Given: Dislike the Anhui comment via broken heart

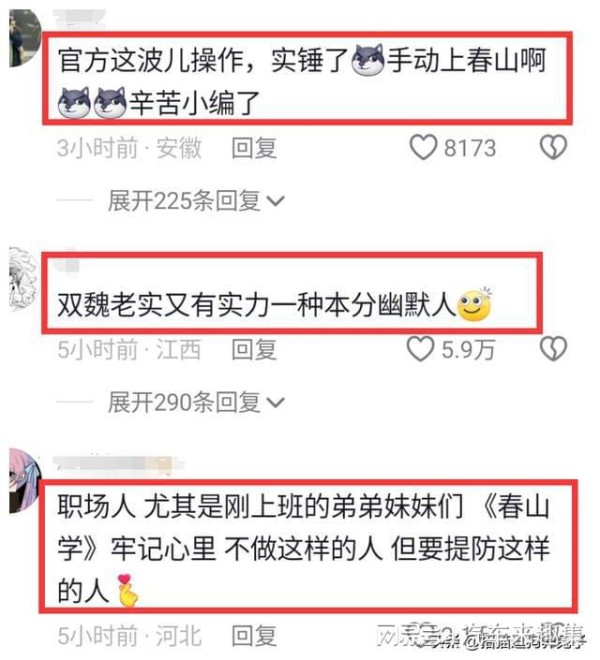Looking at the screenshot, I should point(553,147).
